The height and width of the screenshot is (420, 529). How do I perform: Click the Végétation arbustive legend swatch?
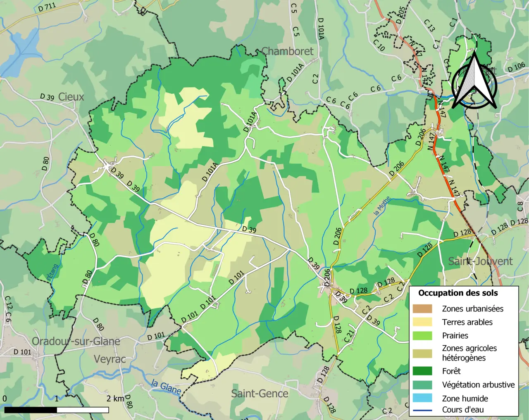point(422,384)
